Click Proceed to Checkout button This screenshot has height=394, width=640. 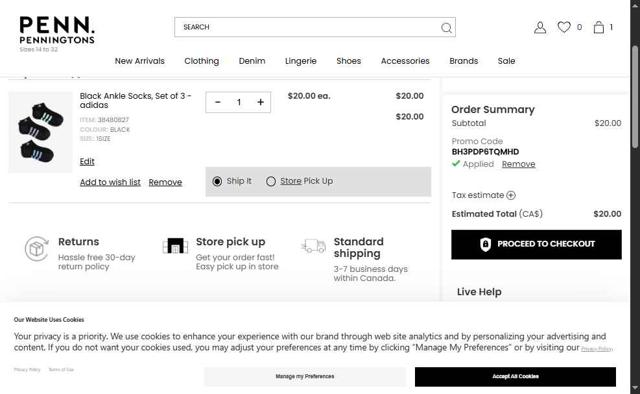click(x=536, y=244)
